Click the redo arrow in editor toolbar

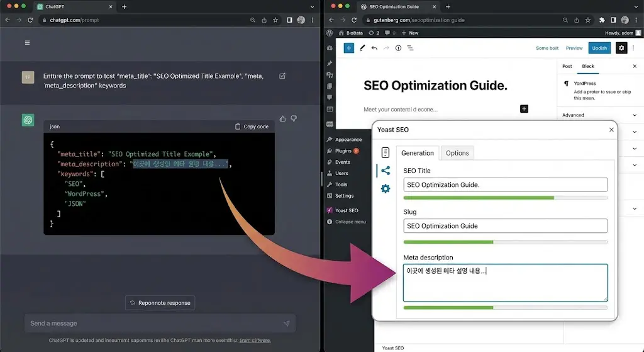(x=386, y=48)
